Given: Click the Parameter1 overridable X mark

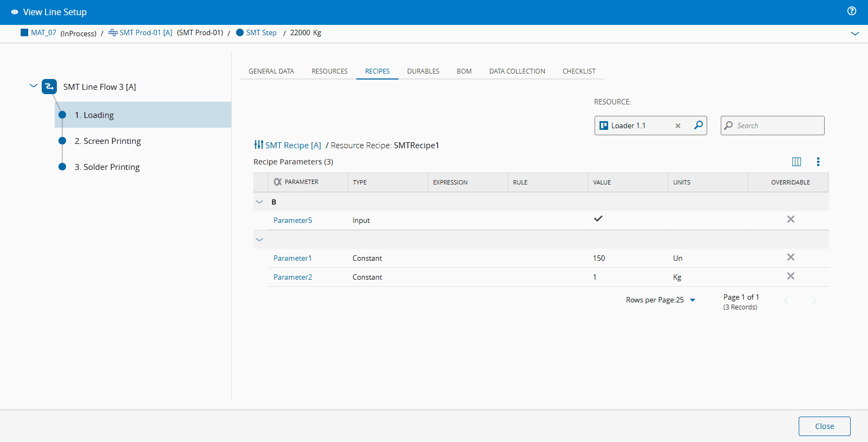Looking at the screenshot, I should 791,258.
